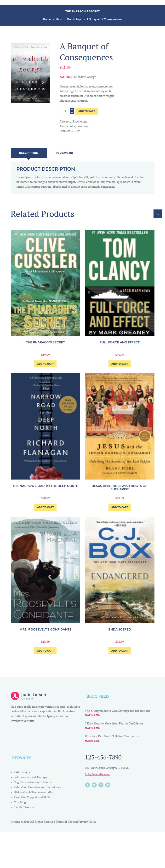Click the info@yoursite.com email link
This screenshot has height=868, width=165.
point(97,774)
